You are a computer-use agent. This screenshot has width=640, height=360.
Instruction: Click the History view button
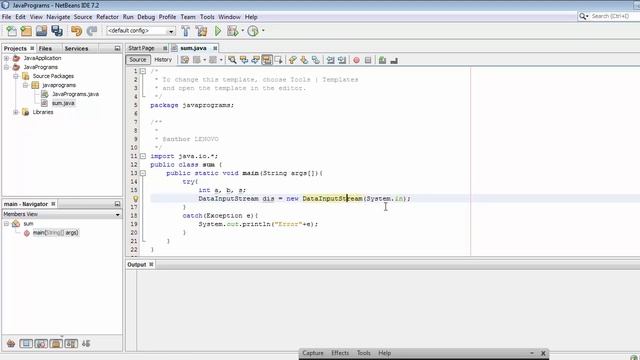point(163,60)
